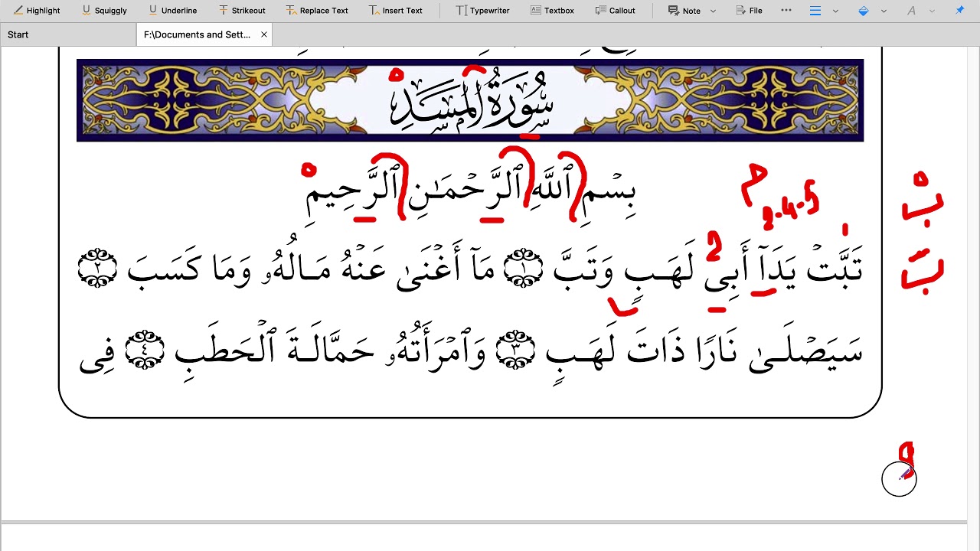Expand the line thickness dropdown arrow
980x551 pixels.
pos(835,11)
